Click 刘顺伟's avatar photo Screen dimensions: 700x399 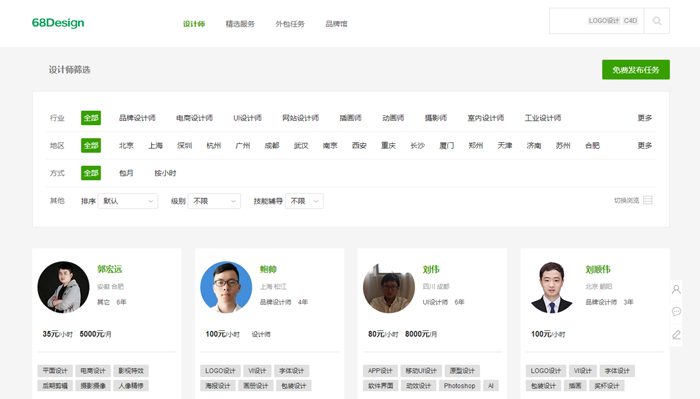coord(551,287)
